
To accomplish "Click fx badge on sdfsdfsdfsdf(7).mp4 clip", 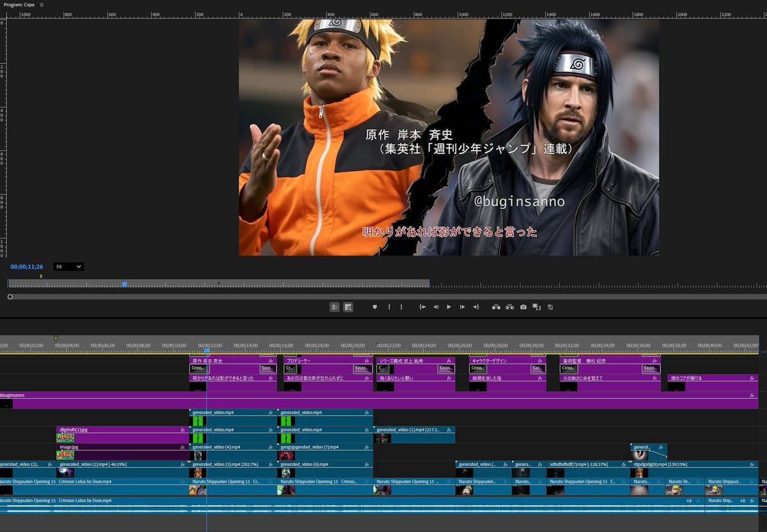I will coord(623,465).
